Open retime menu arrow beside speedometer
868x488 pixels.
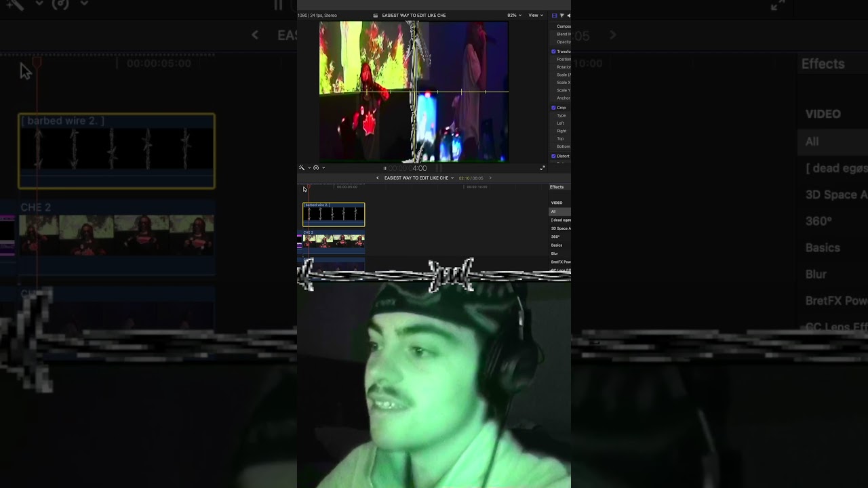[323, 167]
